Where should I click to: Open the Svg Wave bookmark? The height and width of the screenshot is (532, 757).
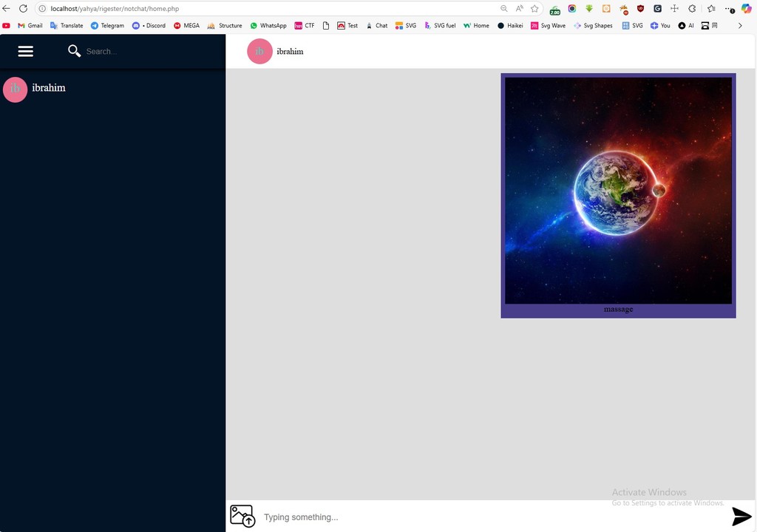click(548, 26)
